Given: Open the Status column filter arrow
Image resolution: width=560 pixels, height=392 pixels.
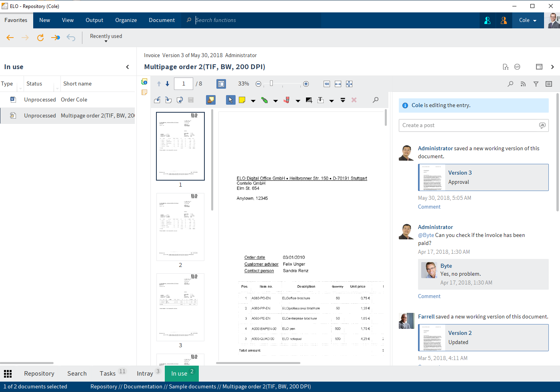Looking at the screenshot, I should pos(57,88).
